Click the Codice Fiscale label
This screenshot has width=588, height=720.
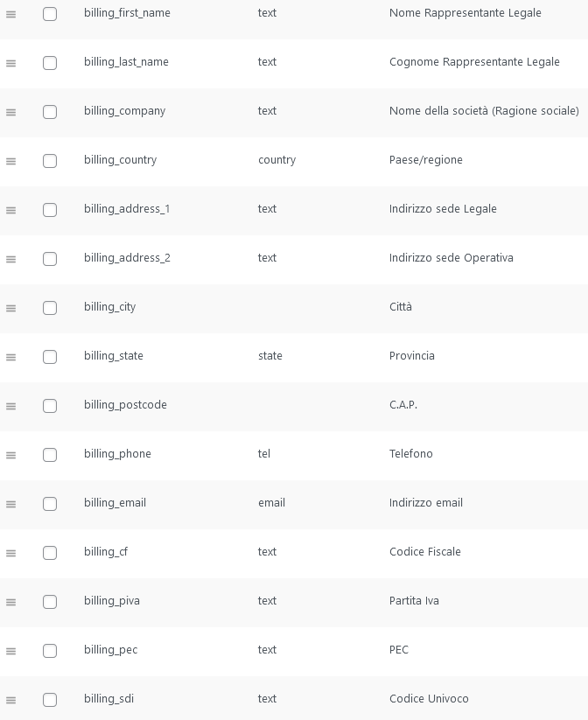click(x=424, y=552)
